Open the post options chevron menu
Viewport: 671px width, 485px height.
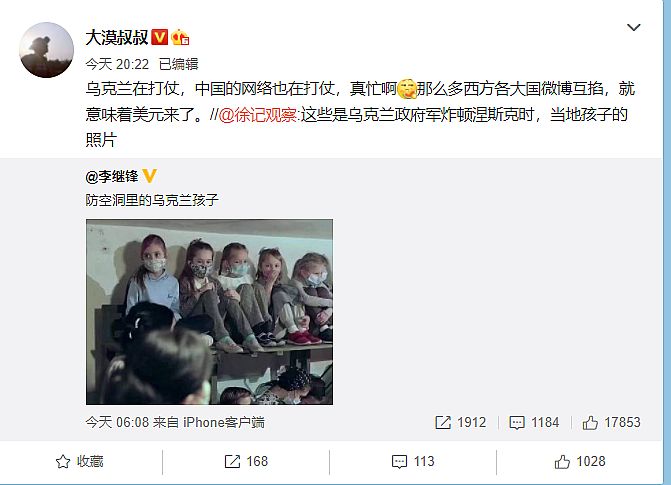[633, 27]
